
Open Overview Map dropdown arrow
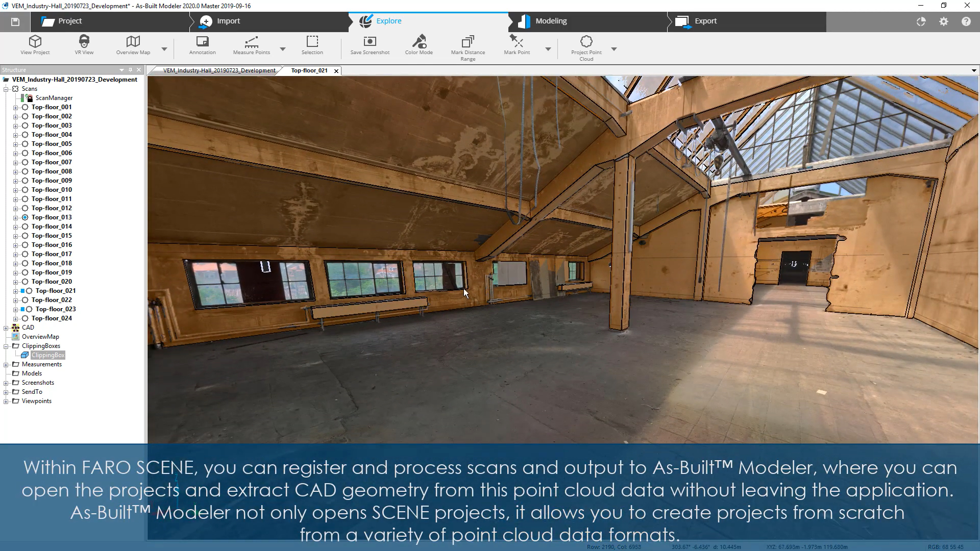coord(164,49)
